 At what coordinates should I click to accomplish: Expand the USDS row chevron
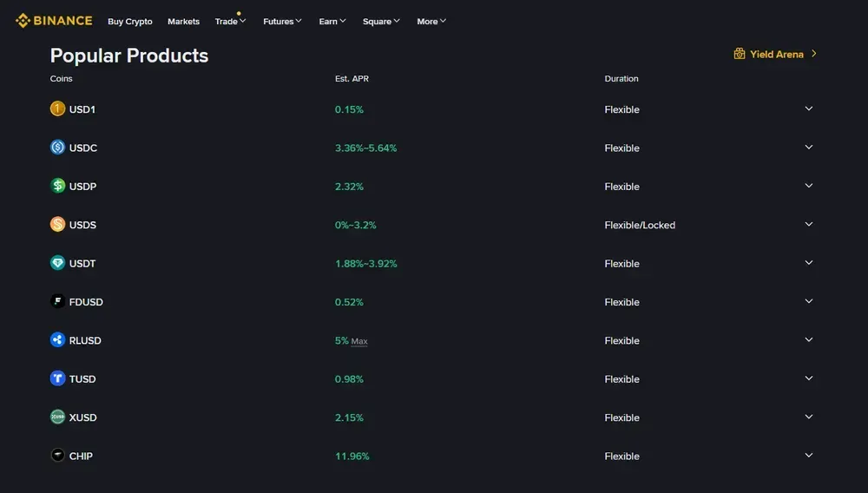point(809,224)
